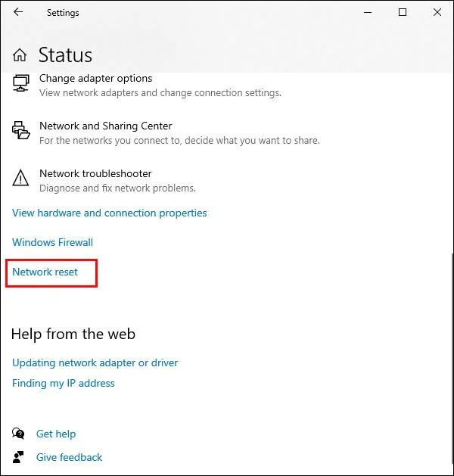This screenshot has width=454, height=476.
Task: Click the Network troubleshooter warning icon
Action: [x=20, y=179]
